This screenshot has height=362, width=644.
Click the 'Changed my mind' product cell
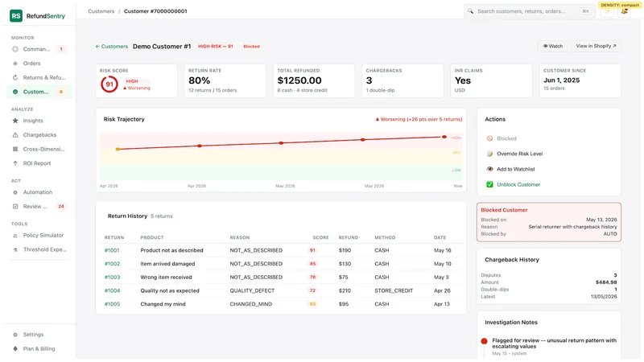163,305
